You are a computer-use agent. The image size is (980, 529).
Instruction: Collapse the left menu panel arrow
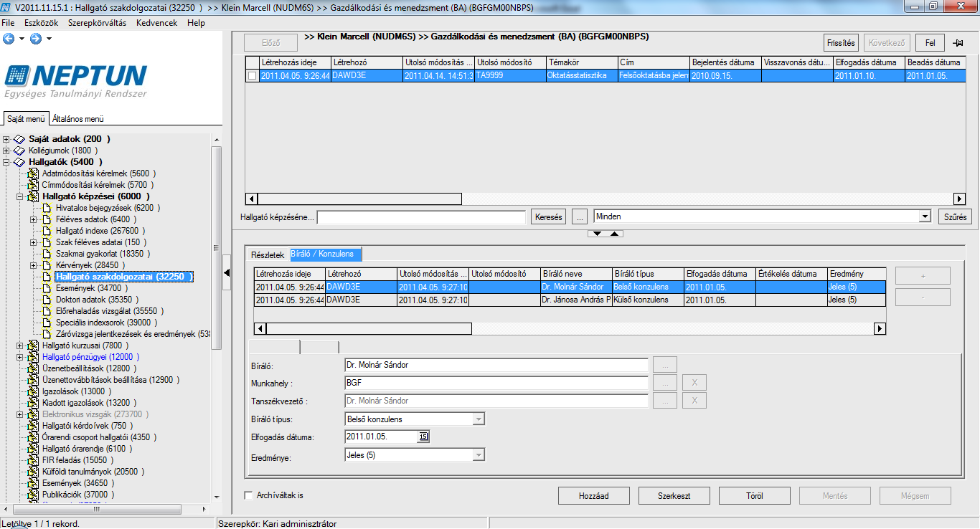pos(227,272)
